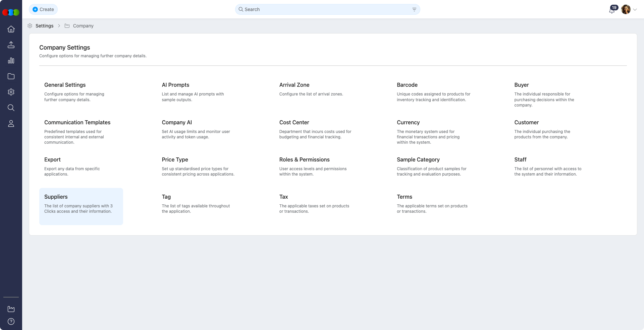Click the company factory icon in sidebar bottom
644x330 pixels.
[x=11, y=309]
